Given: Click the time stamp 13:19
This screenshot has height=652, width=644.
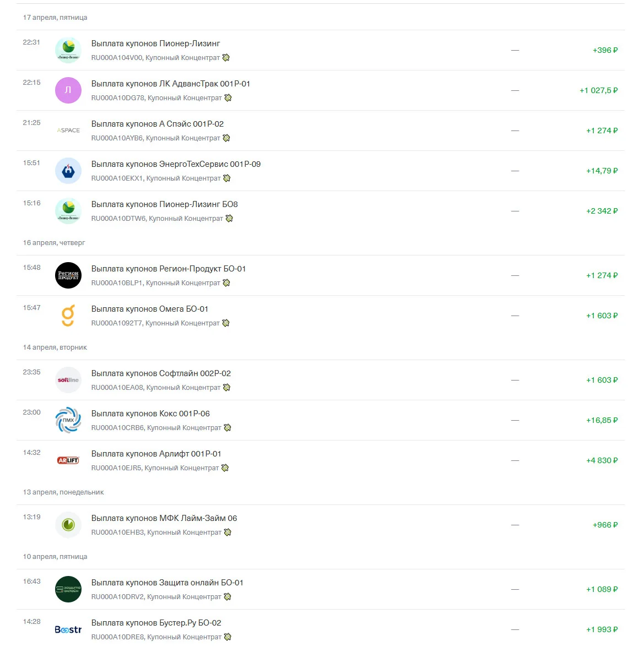Looking at the screenshot, I should pyautogui.click(x=31, y=517).
